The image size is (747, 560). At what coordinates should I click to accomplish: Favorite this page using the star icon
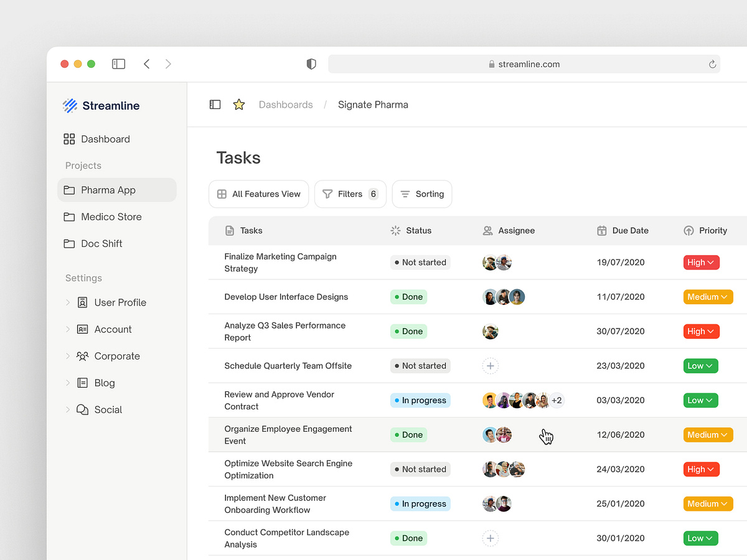point(239,105)
